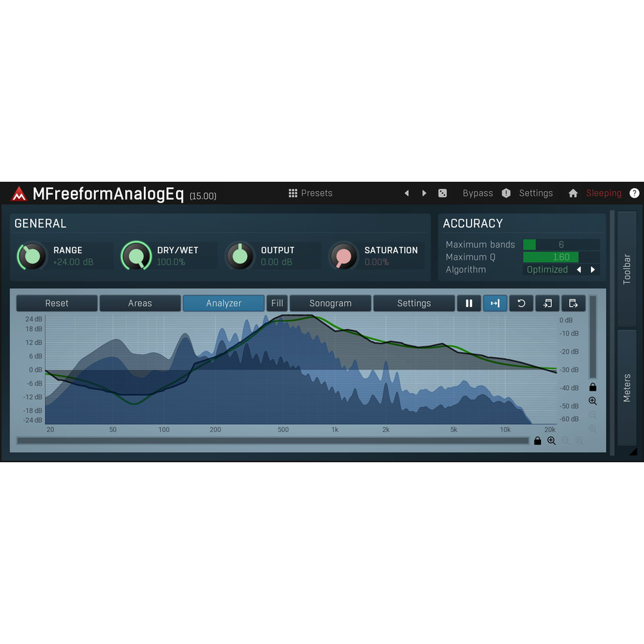The width and height of the screenshot is (644, 644).
Task: Click the Dry/Wet knob
Action: (136, 256)
